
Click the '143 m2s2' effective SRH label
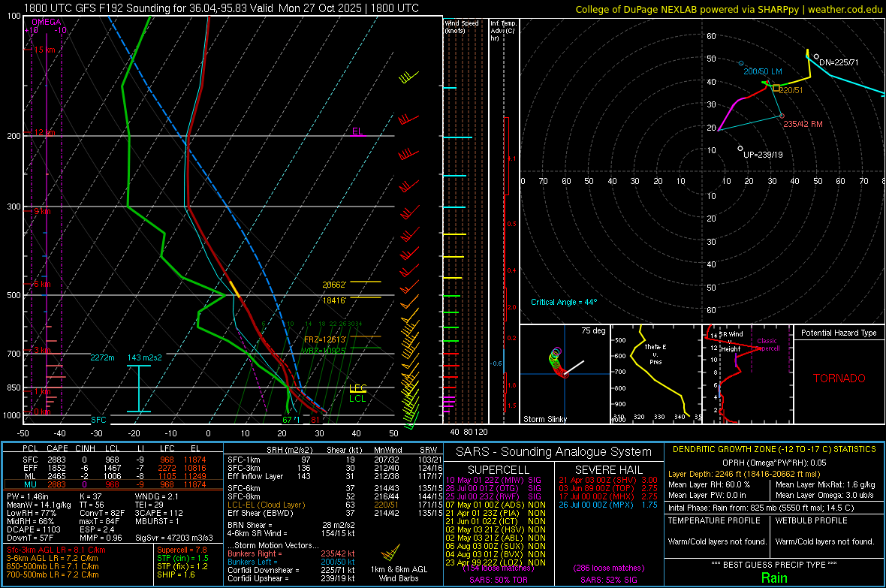(x=145, y=357)
